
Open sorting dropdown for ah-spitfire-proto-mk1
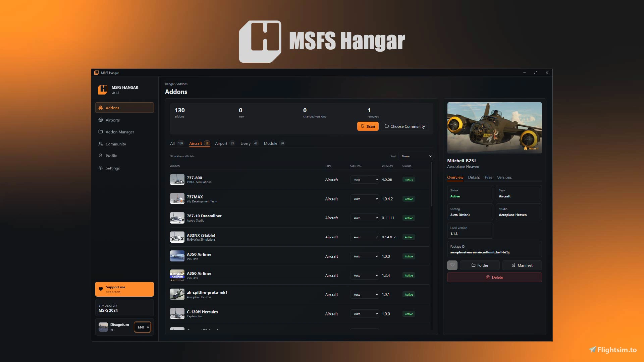(365, 295)
